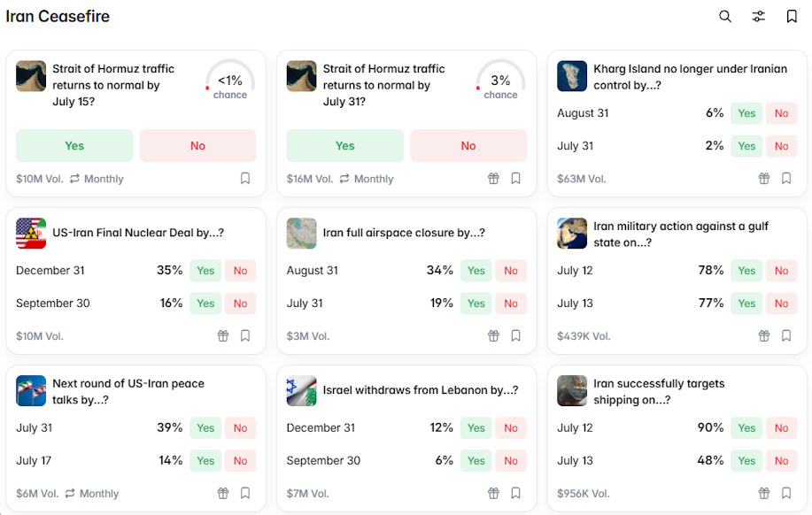812x515 pixels.
Task: Choose No for Nuclear Deal December 31
Action: tap(240, 271)
